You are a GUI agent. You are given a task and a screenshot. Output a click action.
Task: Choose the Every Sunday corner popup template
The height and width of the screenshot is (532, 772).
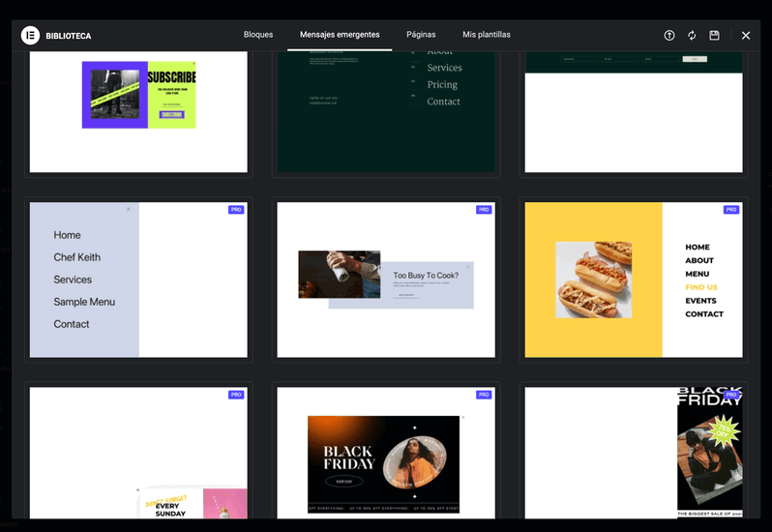click(139, 453)
